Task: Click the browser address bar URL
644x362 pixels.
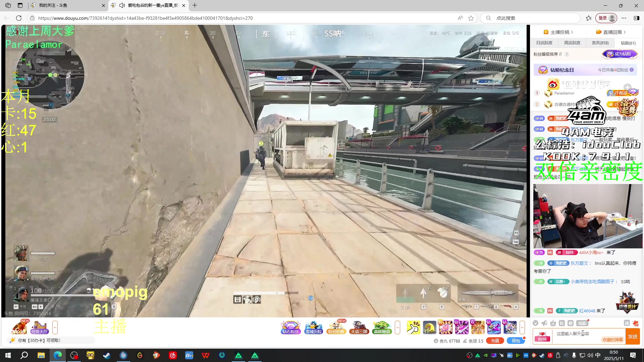Action: coord(145,18)
